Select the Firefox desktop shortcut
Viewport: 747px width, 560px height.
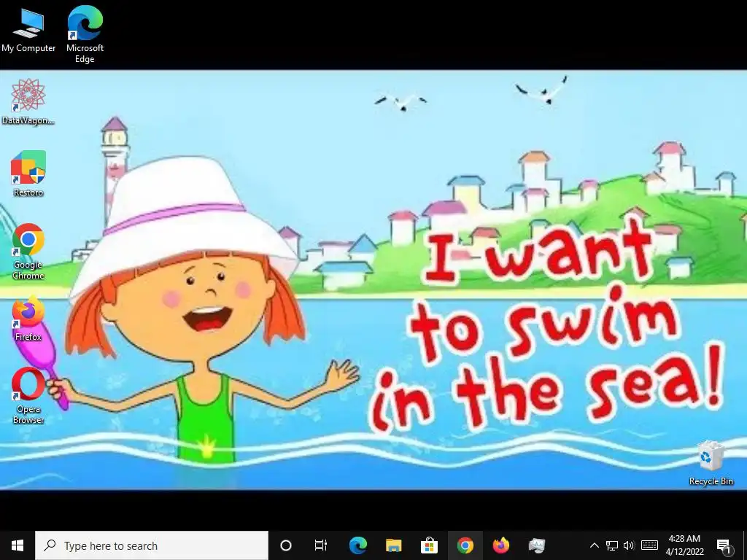tap(28, 318)
